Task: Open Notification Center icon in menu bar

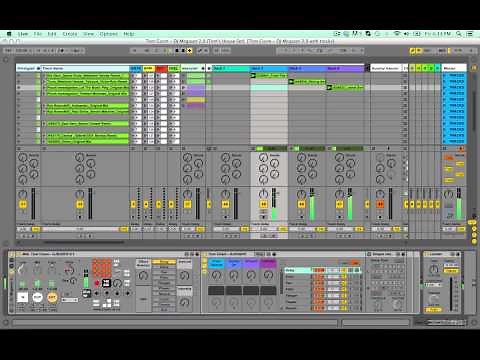Action: [470, 34]
